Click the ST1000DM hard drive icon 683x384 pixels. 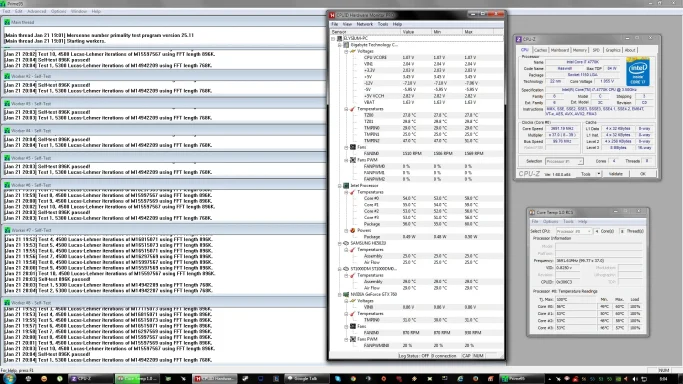click(346, 269)
